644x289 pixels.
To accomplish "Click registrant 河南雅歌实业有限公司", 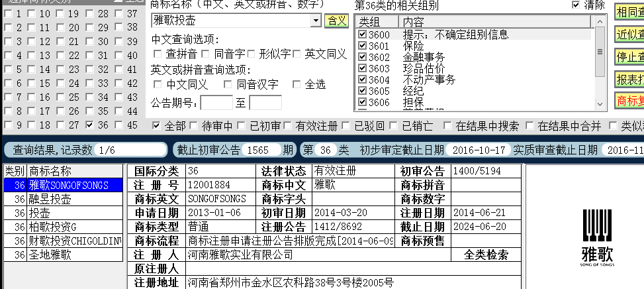I will click(x=240, y=255).
